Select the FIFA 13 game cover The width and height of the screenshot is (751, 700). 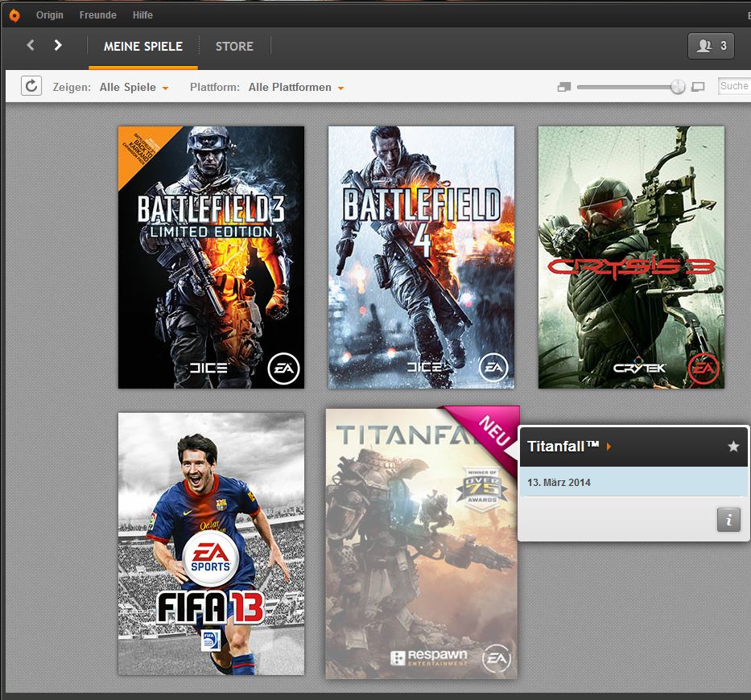pyautogui.click(x=211, y=543)
